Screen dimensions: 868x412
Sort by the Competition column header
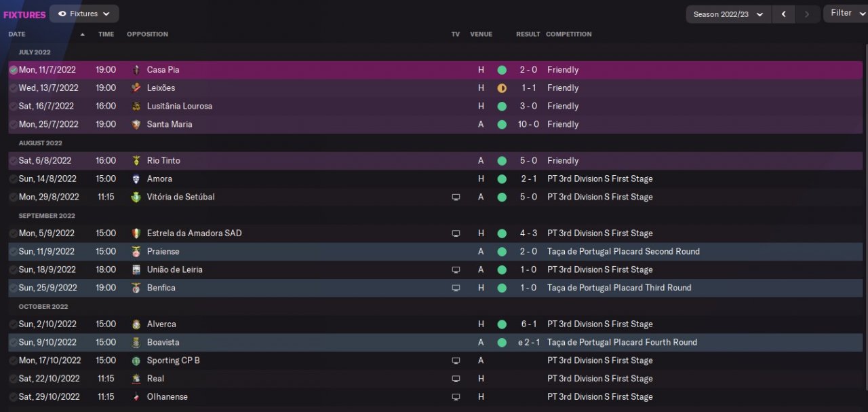tap(568, 34)
